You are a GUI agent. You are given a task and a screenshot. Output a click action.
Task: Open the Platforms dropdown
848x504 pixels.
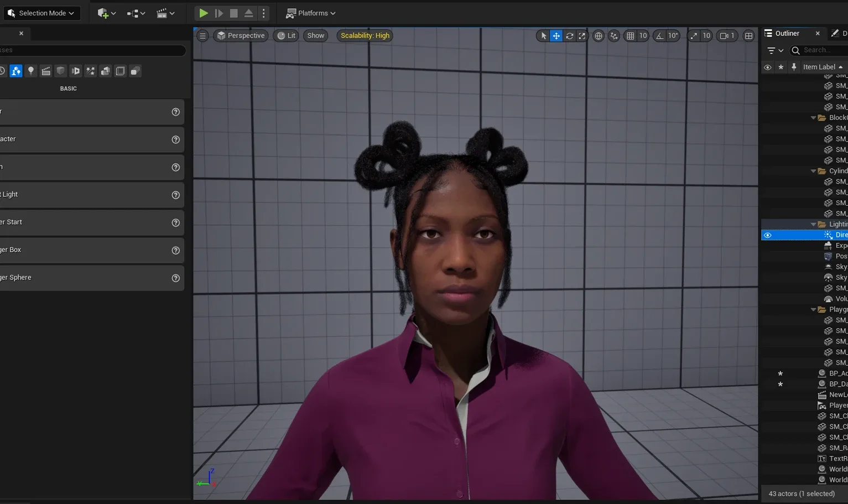[310, 13]
